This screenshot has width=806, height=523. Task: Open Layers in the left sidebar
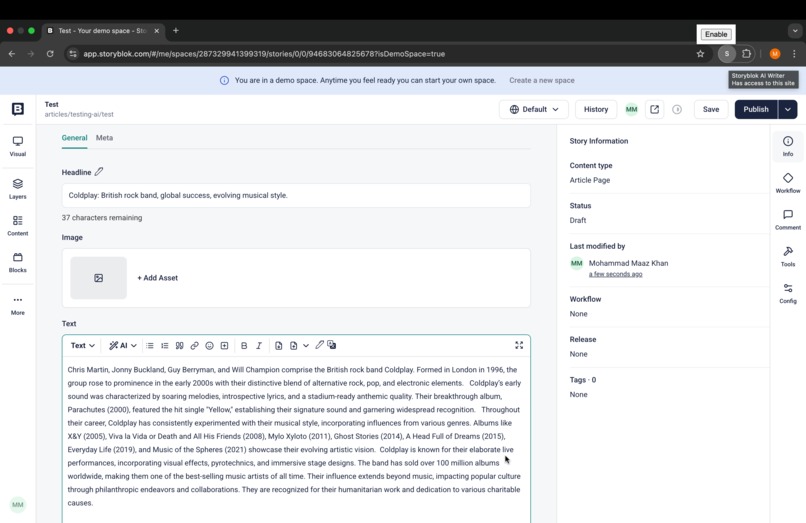[17, 189]
